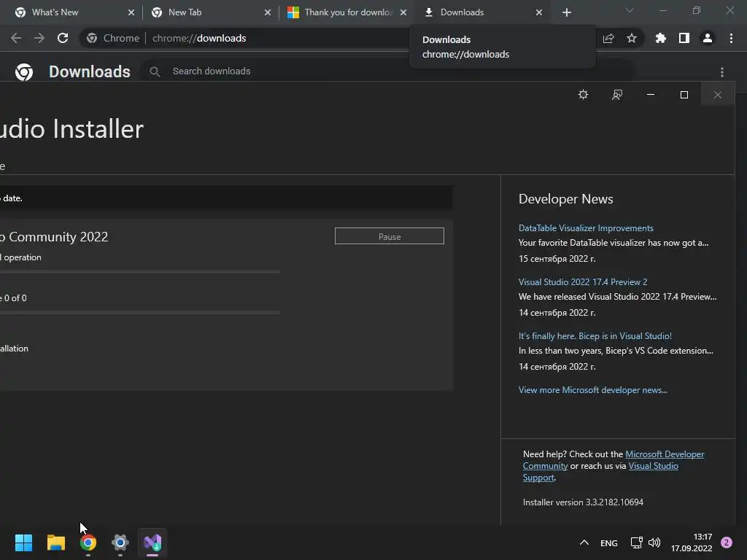Maximize the Visual Studio Installer window
The height and width of the screenshot is (560, 747).
[x=684, y=95]
